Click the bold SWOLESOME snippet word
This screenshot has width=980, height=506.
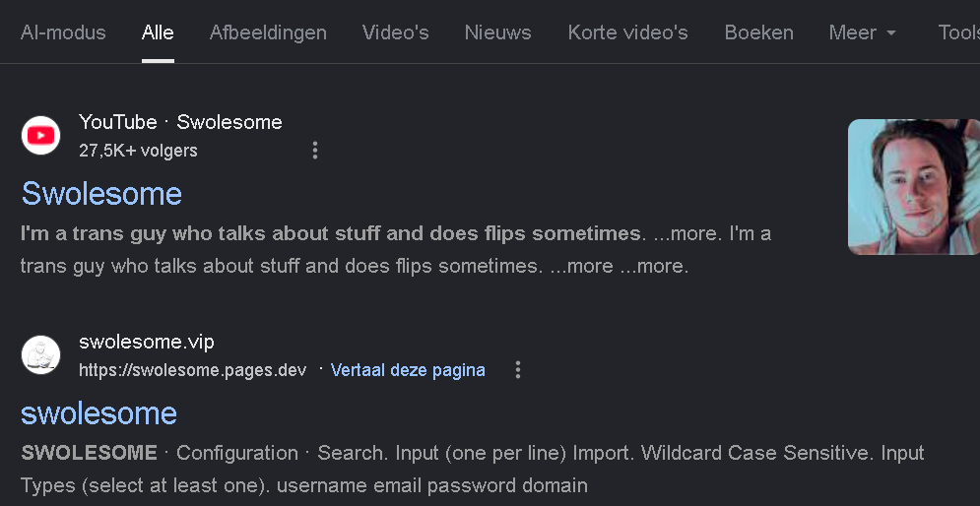(x=89, y=453)
